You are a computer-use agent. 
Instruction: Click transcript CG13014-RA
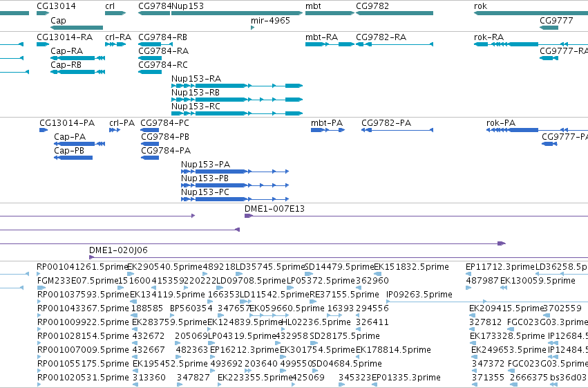coord(64,37)
